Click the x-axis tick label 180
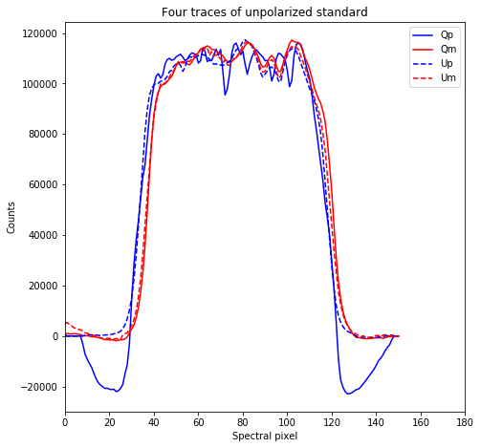Viewport: 481px width, 448px height. tap(465, 422)
